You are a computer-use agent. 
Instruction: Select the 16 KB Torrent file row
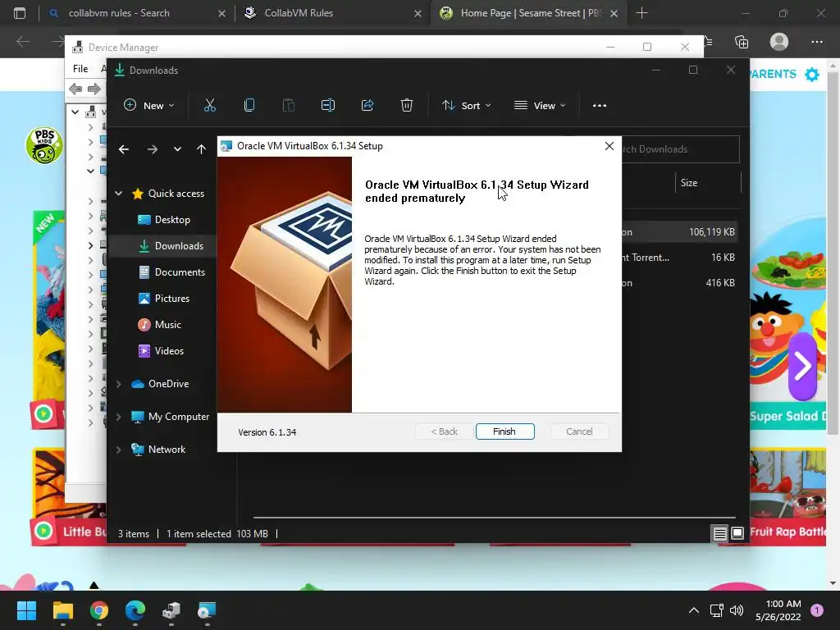(679, 258)
